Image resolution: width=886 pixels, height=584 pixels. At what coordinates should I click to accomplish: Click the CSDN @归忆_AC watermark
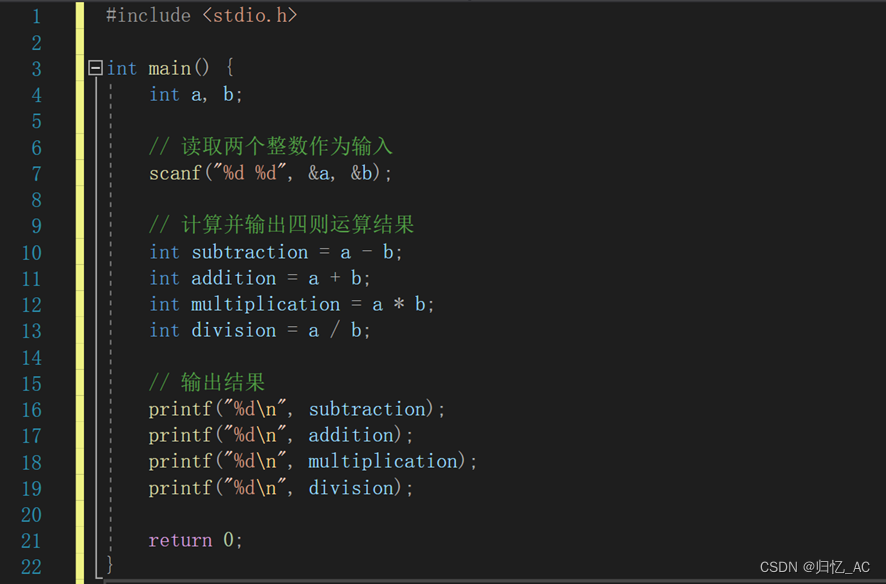point(815,567)
